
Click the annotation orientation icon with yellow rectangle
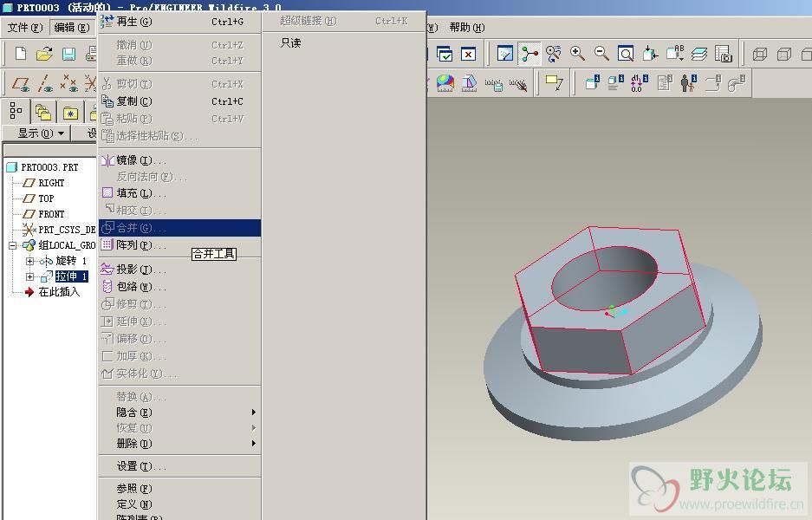(x=554, y=83)
